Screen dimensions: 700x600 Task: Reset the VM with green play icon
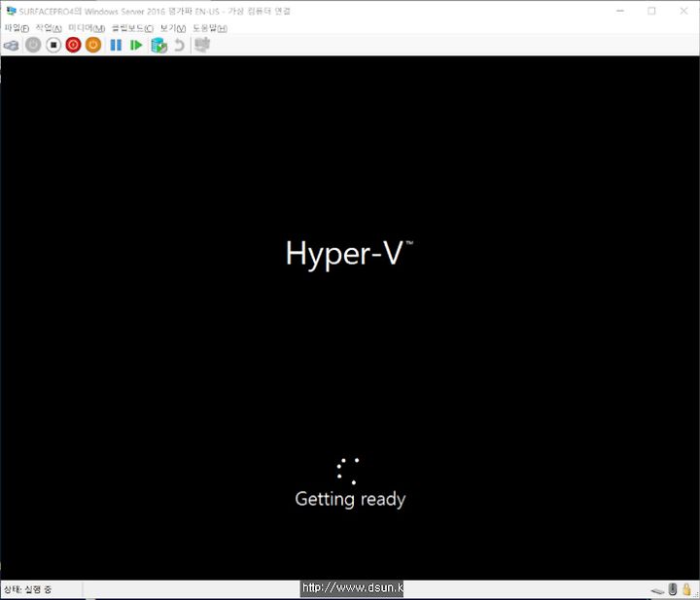pyautogui.click(x=136, y=45)
